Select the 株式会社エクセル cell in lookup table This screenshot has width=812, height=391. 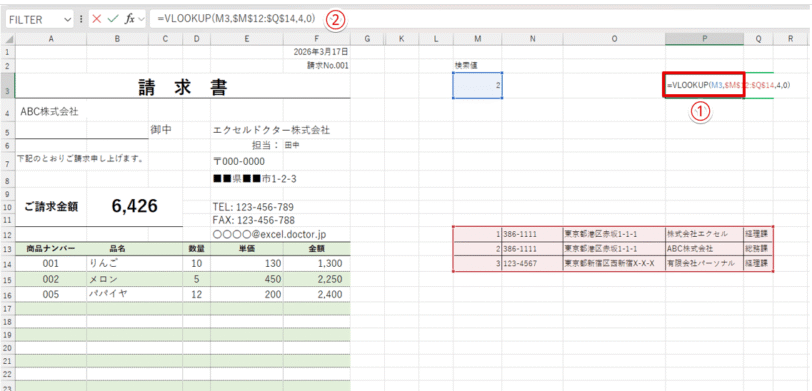[704, 234]
